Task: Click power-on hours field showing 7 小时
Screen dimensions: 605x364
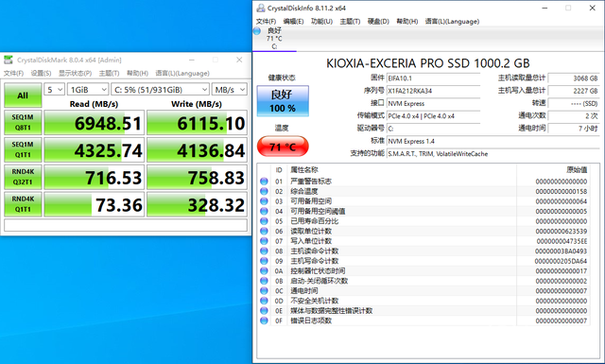Action: tap(574, 129)
